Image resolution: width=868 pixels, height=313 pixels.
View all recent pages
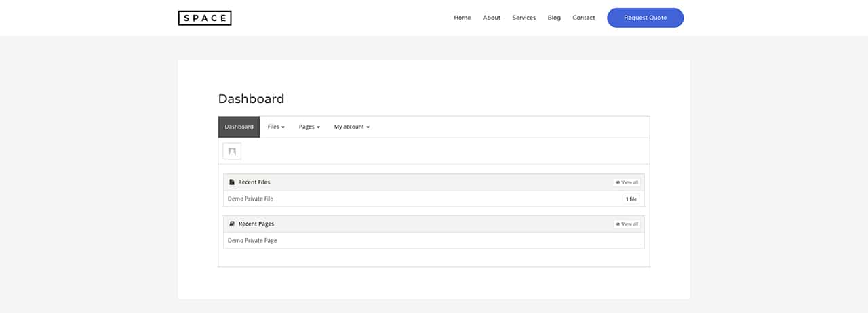tap(627, 224)
